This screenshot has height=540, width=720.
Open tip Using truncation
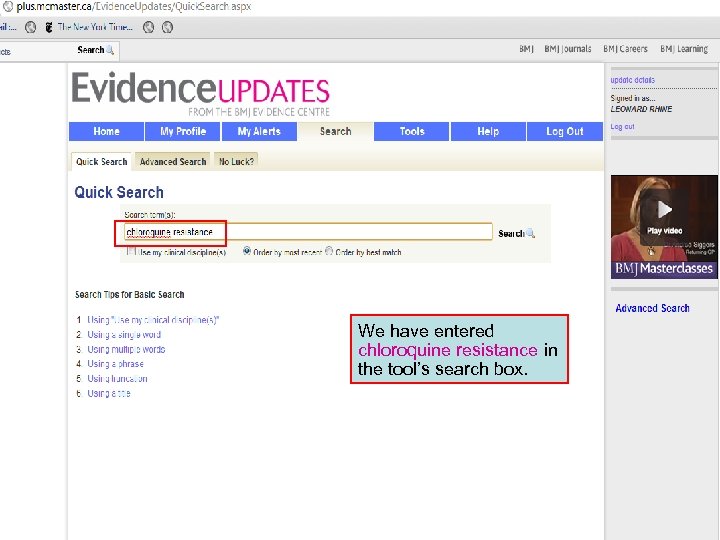coord(117,378)
